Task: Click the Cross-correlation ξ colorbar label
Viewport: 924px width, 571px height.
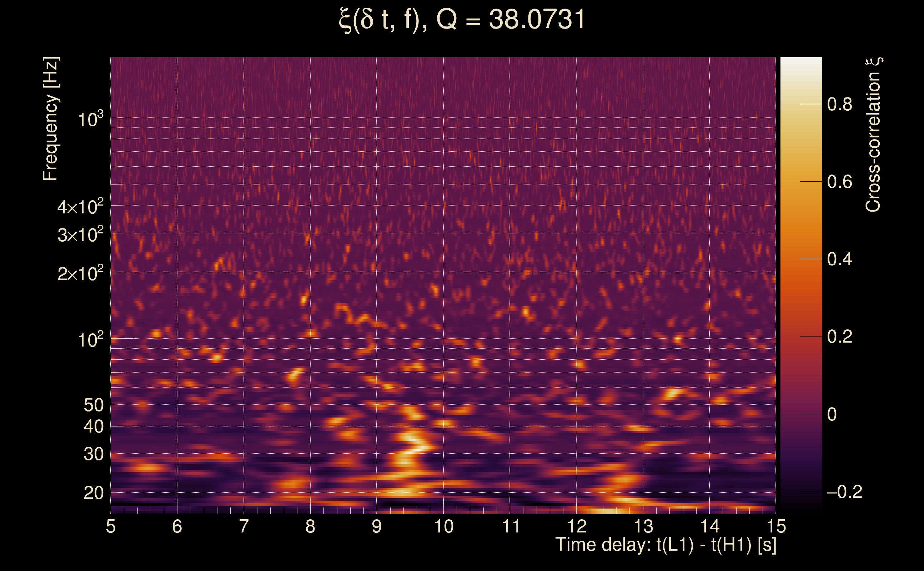Action: [873, 135]
